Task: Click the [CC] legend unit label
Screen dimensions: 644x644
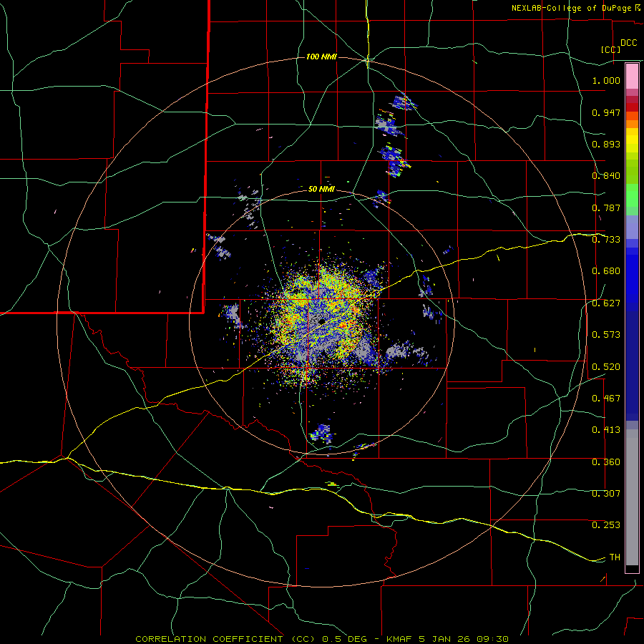Action: click(x=610, y=49)
